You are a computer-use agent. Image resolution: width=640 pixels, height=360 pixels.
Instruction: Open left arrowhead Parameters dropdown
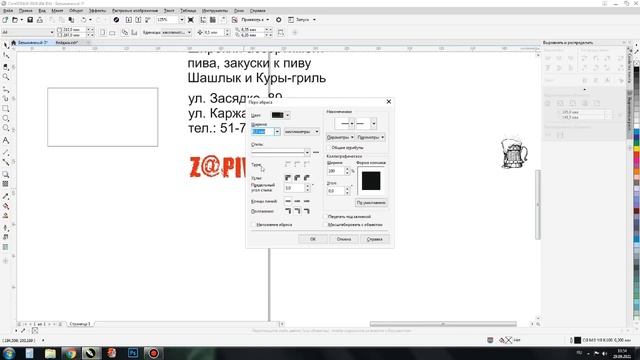point(340,137)
